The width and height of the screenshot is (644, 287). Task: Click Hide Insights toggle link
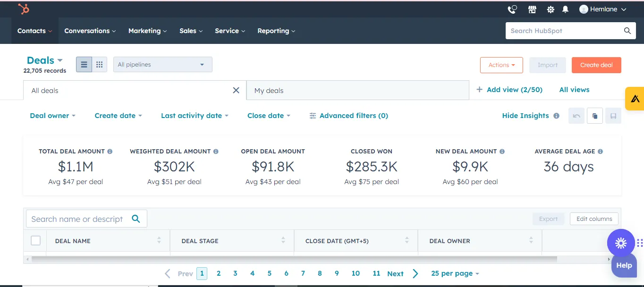pos(525,116)
